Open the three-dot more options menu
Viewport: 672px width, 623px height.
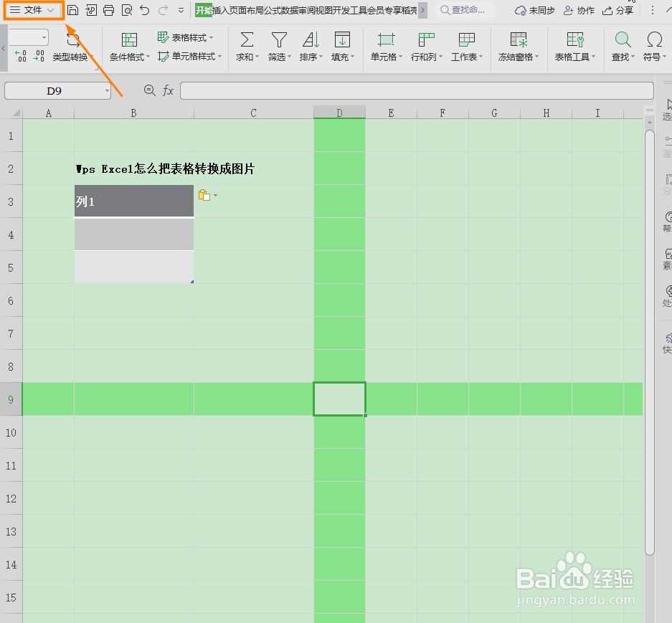653,10
